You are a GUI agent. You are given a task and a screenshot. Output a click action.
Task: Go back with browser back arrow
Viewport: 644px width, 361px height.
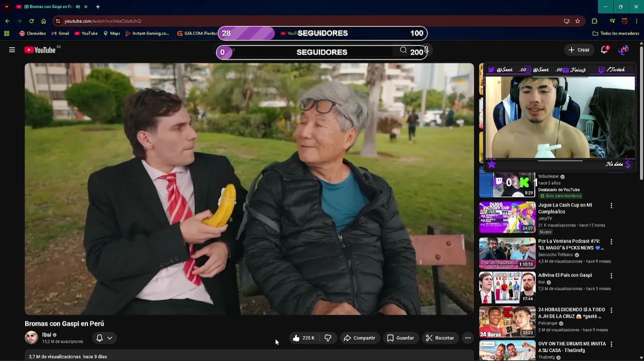(7, 21)
